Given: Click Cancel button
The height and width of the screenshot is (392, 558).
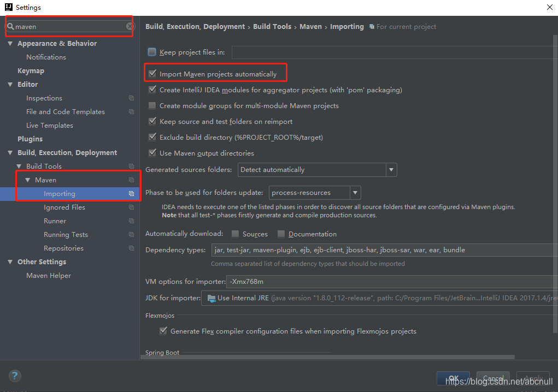Looking at the screenshot, I should coord(493,378).
